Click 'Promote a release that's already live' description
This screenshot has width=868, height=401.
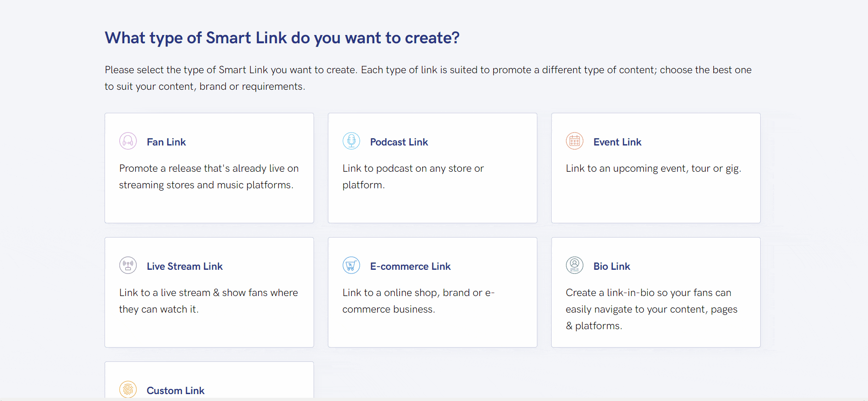pyautogui.click(x=209, y=177)
